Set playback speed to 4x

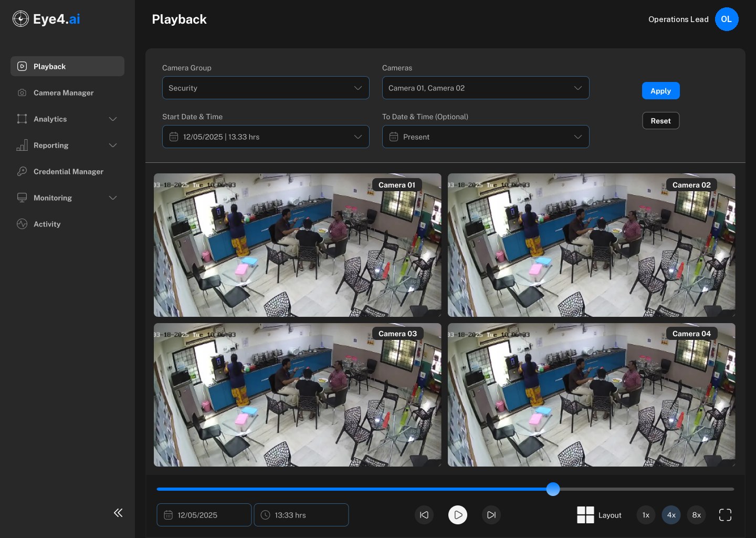click(671, 515)
